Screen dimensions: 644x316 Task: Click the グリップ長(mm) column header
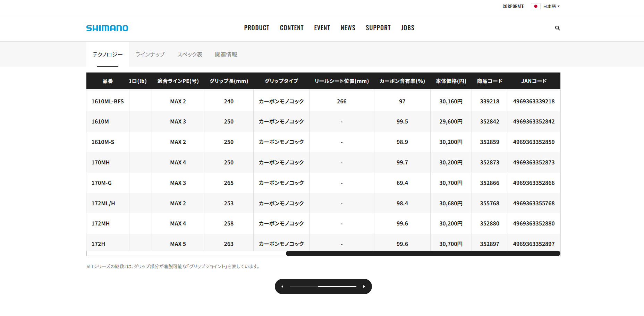click(x=229, y=81)
